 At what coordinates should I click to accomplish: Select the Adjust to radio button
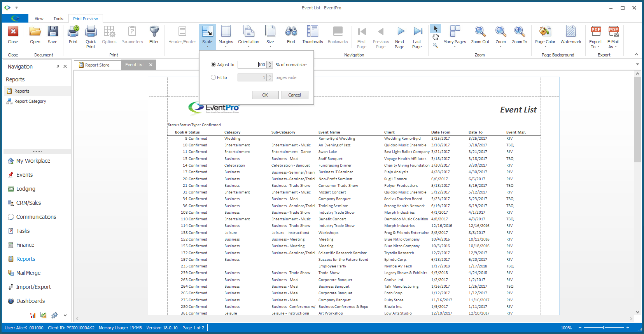213,65
